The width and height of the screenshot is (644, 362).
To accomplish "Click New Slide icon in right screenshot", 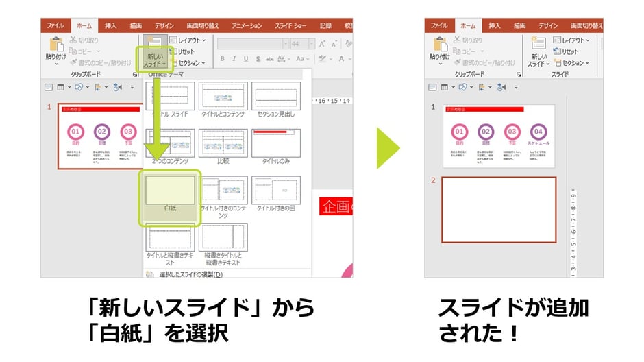I will tap(538, 44).
